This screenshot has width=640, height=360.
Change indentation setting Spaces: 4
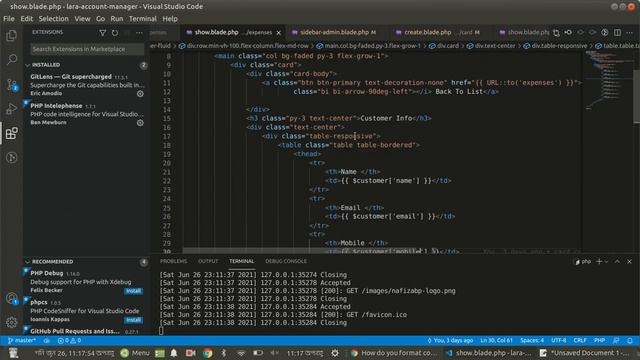(532, 340)
